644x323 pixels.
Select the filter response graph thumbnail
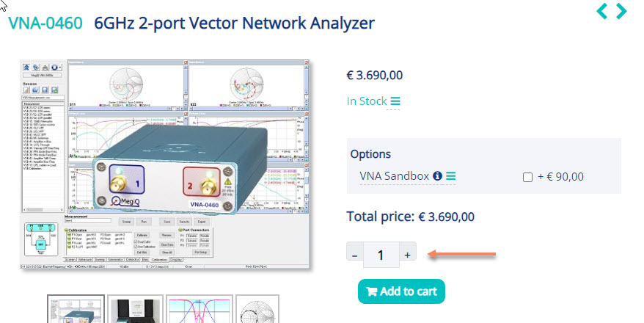click(200, 310)
